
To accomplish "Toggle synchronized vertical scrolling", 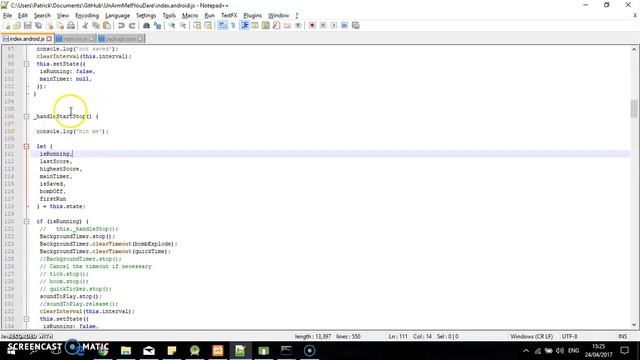I will pos(197,26).
